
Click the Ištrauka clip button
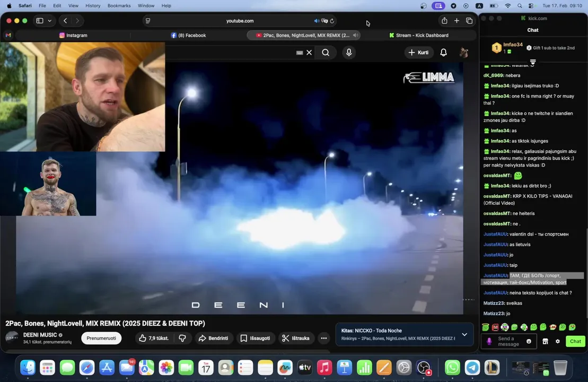tap(296, 338)
